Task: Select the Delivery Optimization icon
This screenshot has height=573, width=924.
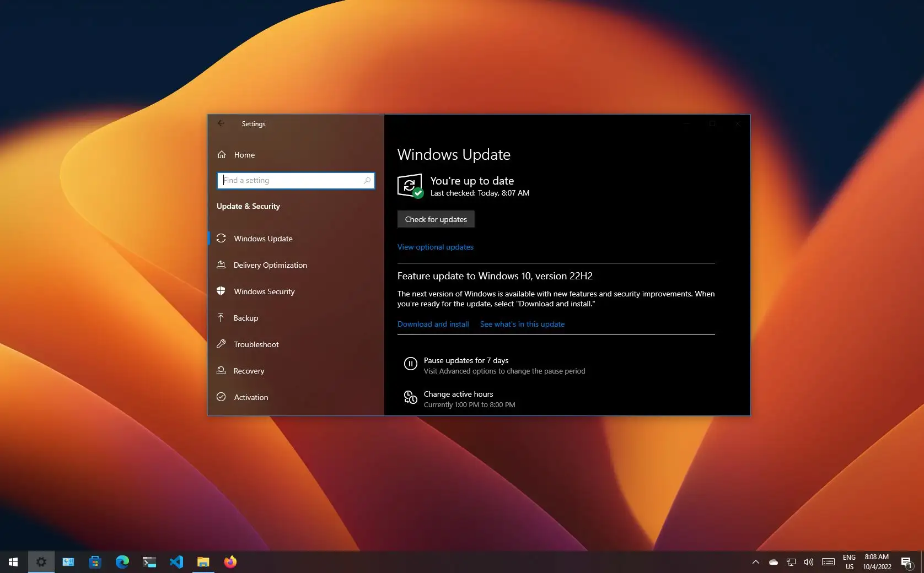Action: pyautogui.click(x=221, y=265)
